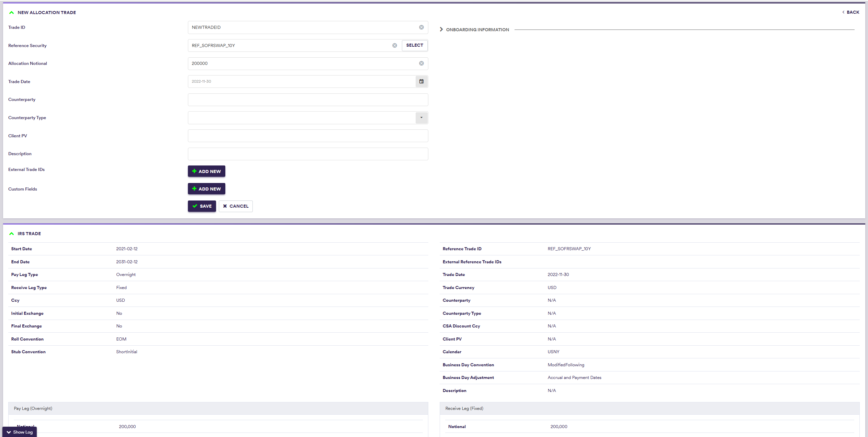Clear the Allocation Notional value

tap(421, 64)
